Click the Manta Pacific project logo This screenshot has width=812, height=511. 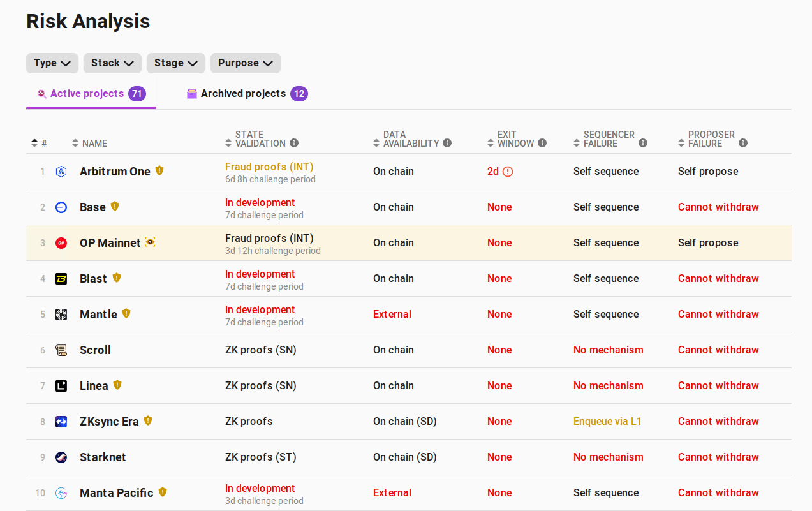pos(61,493)
